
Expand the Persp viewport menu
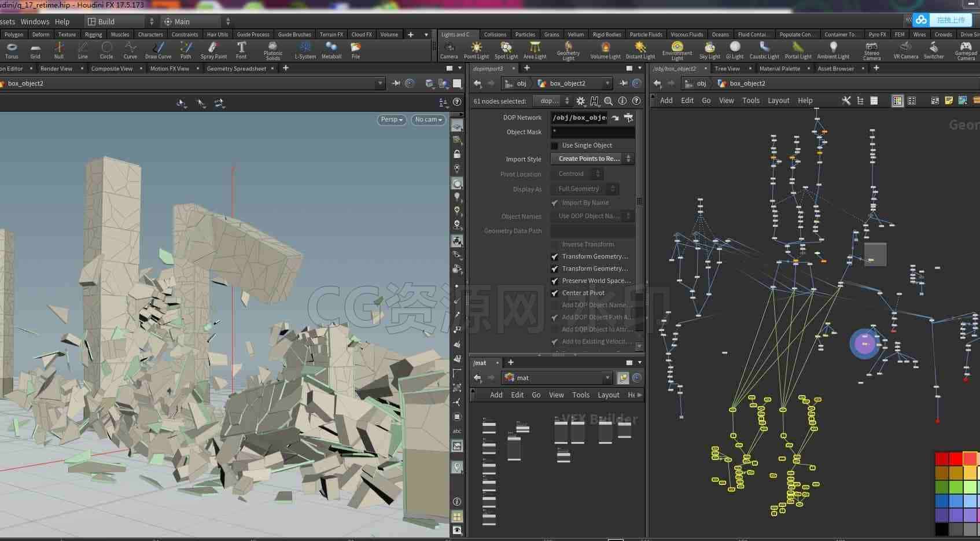[x=392, y=120]
